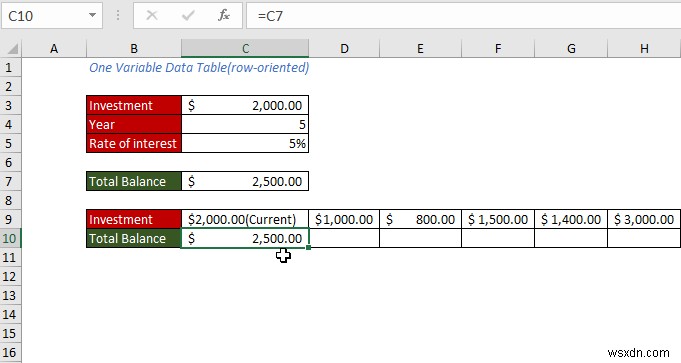
Task: Select row 3 header
Action: [x=10, y=106]
